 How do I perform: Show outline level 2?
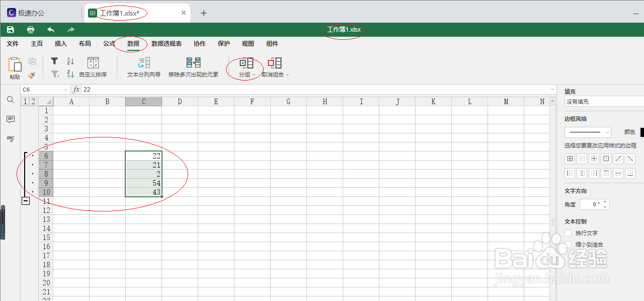pos(33,102)
